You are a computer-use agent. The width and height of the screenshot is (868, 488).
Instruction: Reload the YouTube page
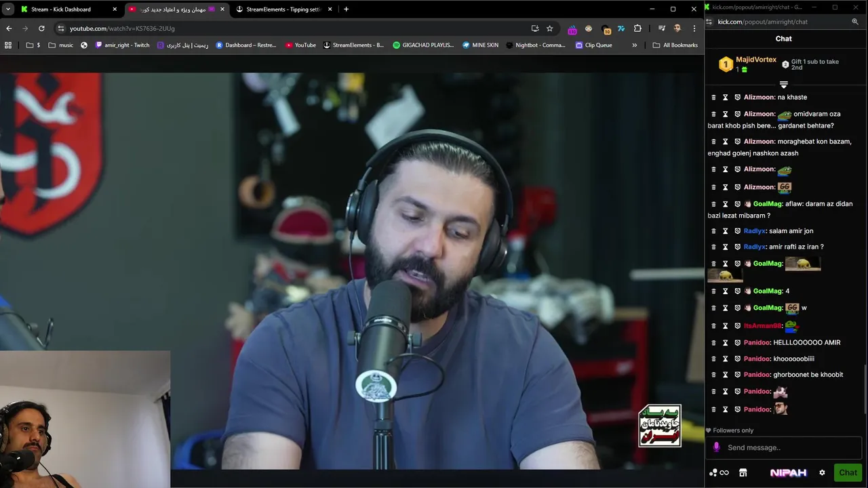[x=41, y=28]
